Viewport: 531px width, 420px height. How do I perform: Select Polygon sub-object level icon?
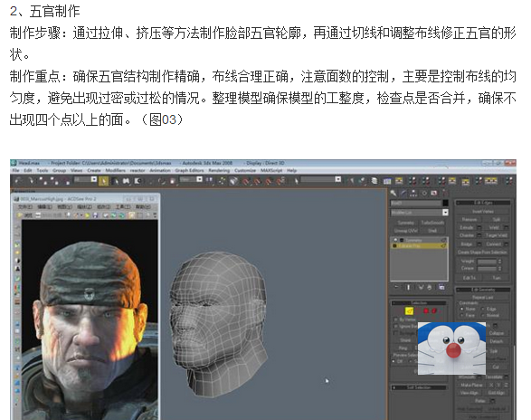426,310
